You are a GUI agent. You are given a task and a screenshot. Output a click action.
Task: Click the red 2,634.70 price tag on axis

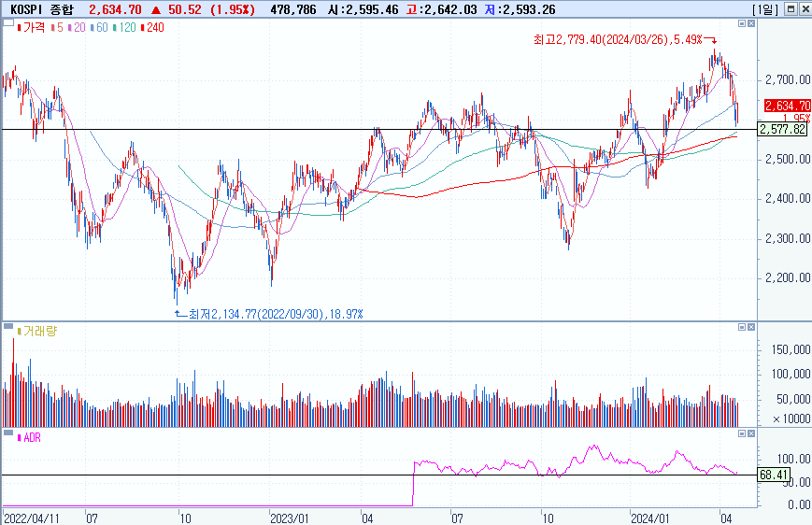[788, 106]
